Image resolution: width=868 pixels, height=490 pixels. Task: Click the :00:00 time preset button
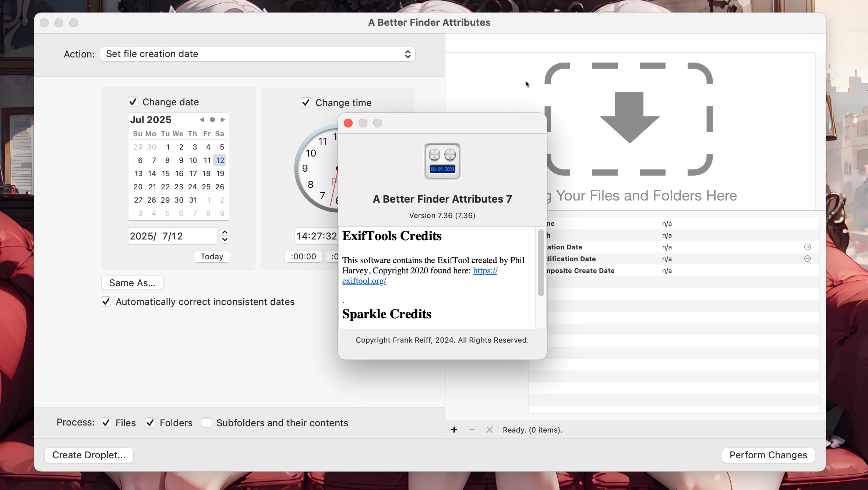click(304, 256)
